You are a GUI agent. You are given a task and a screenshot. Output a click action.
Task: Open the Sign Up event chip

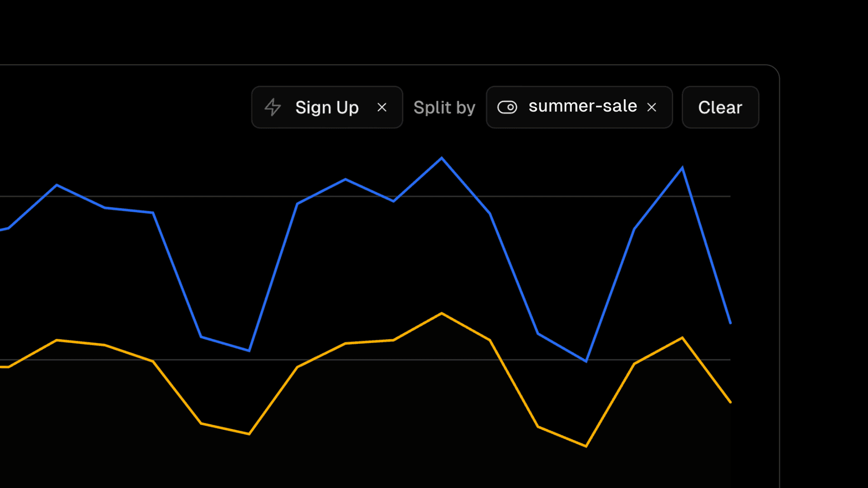point(326,108)
